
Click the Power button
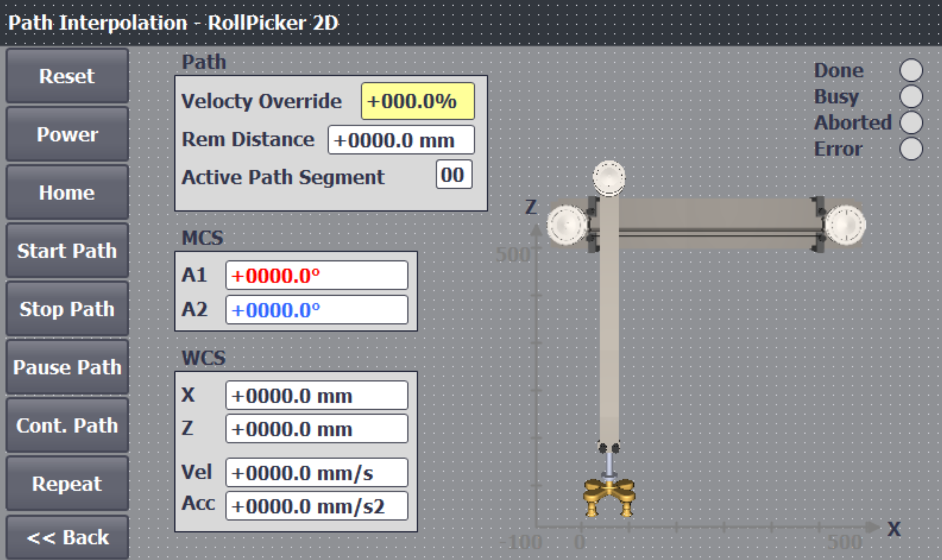click(67, 134)
